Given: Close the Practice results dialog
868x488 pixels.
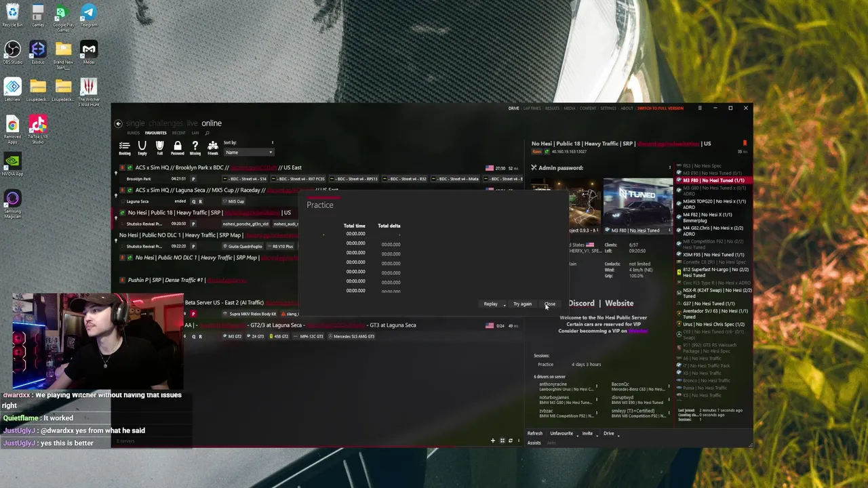Looking at the screenshot, I should [x=550, y=304].
